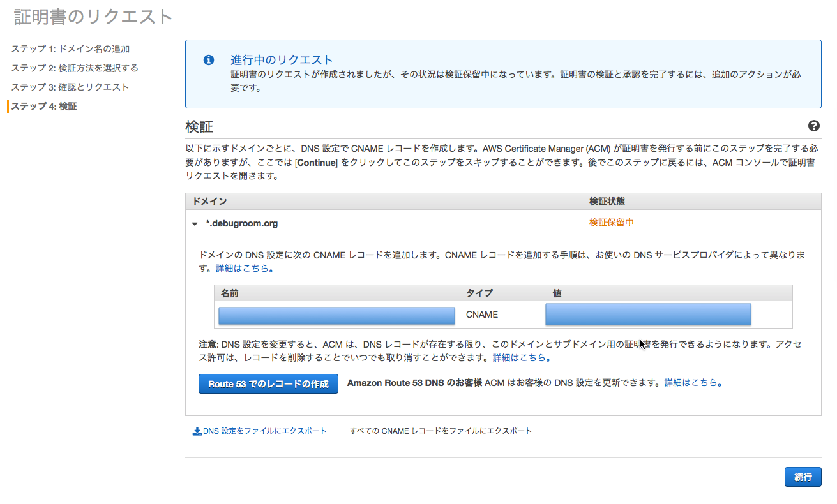Collapse the *.debugroom.org domain row
This screenshot has width=837, height=504.
195,224
